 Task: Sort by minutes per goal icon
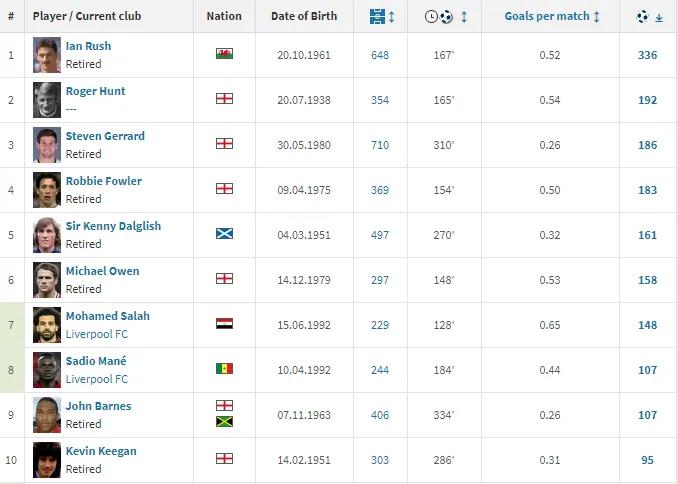(438, 17)
